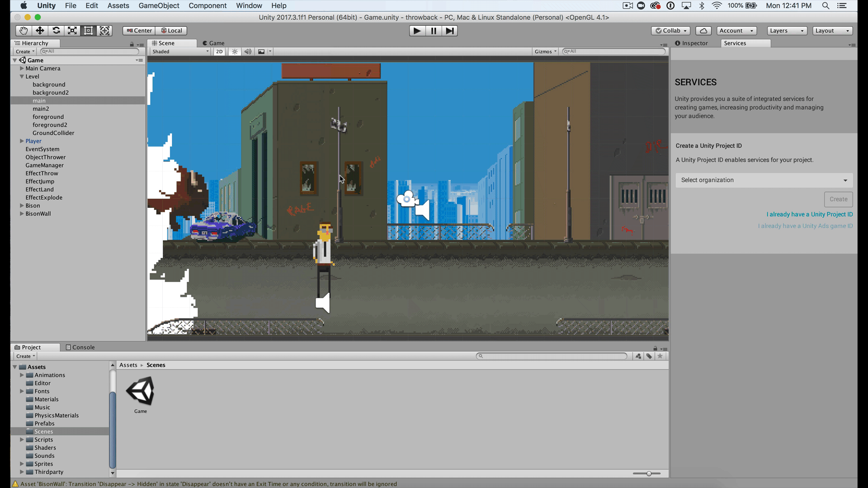Open Unity cloud services via the cloud icon

coord(703,30)
